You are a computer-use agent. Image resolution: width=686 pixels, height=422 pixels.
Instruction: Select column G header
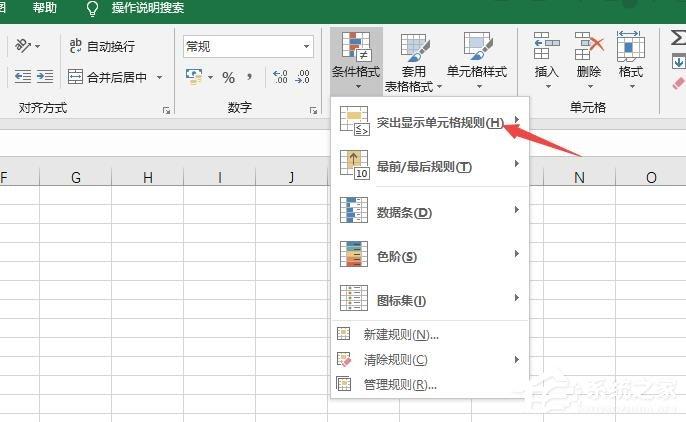76,177
